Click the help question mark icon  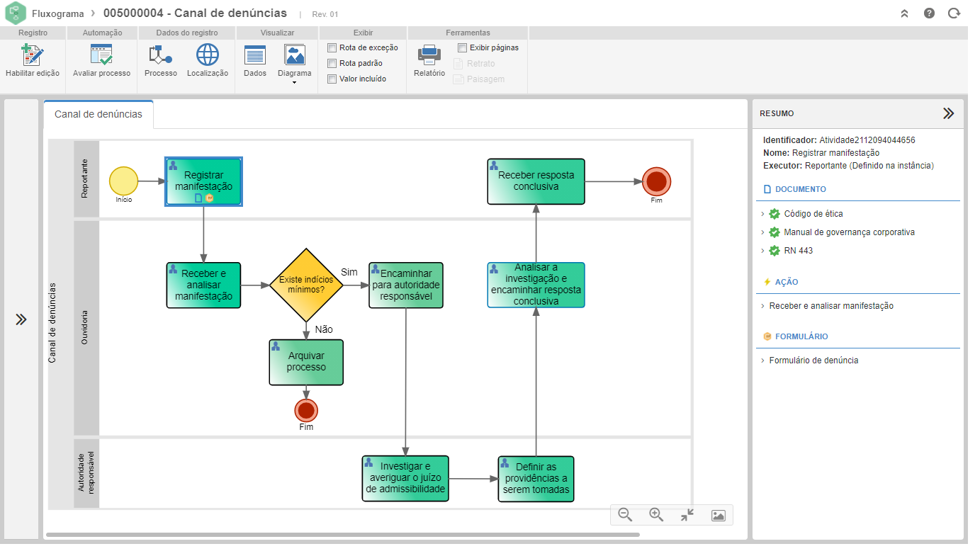point(929,13)
